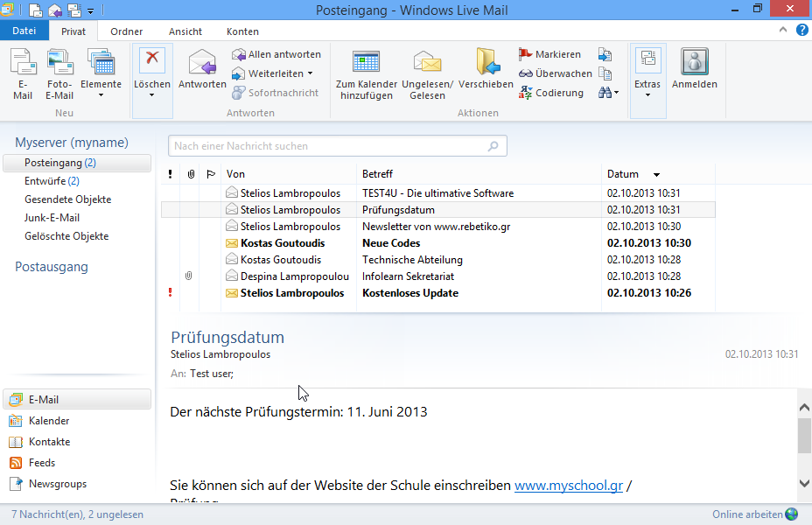This screenshot has width=812, height=525.
Task: Sort by priority column header
Action: coord(171,174)
